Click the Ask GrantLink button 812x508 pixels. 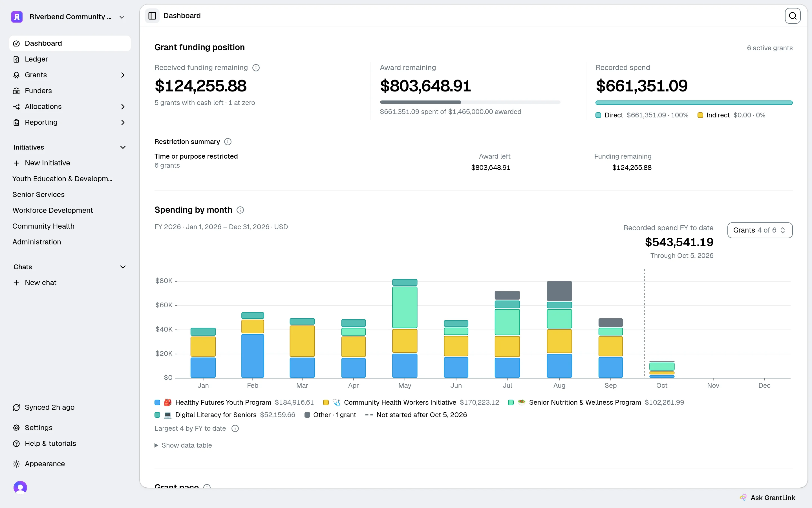(x=767, y=498)
